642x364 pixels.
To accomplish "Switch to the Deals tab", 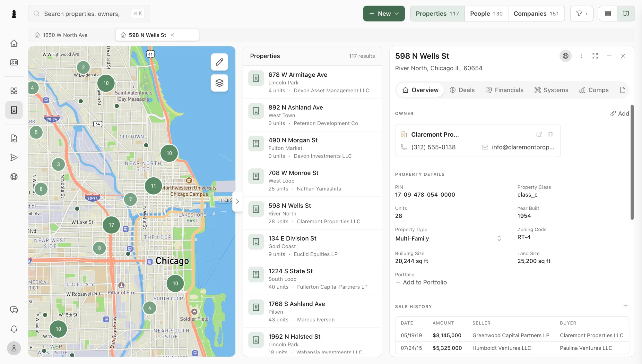I will click(462, 90).
